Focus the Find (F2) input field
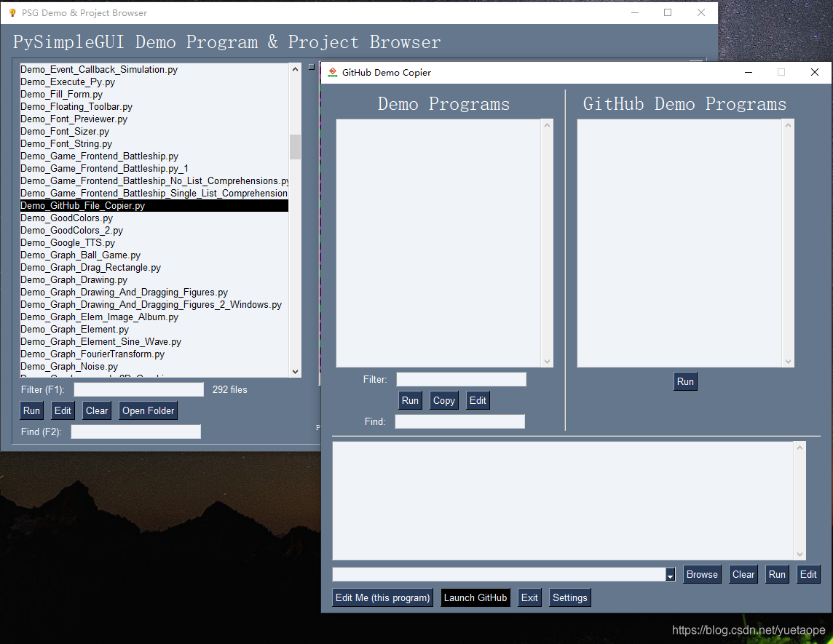Viewport: 833px width, 644px height. point(136,432)
